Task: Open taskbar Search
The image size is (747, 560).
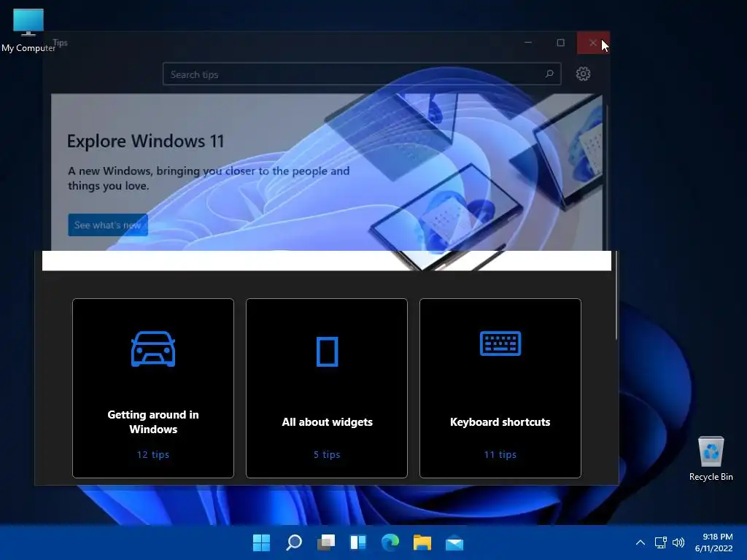Action: coord(294,542)
